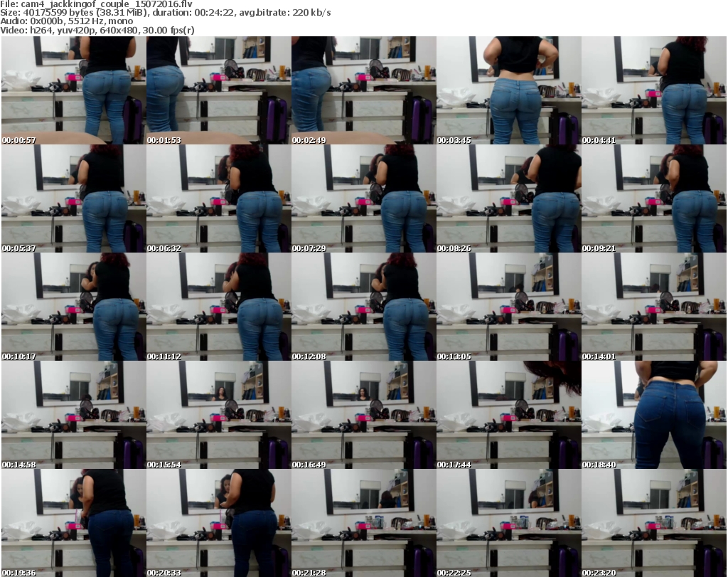This screenshot has width=728, height=577.
Task: Select the thumbnail timestamped 00:15:54
Action: pos(219,414)
